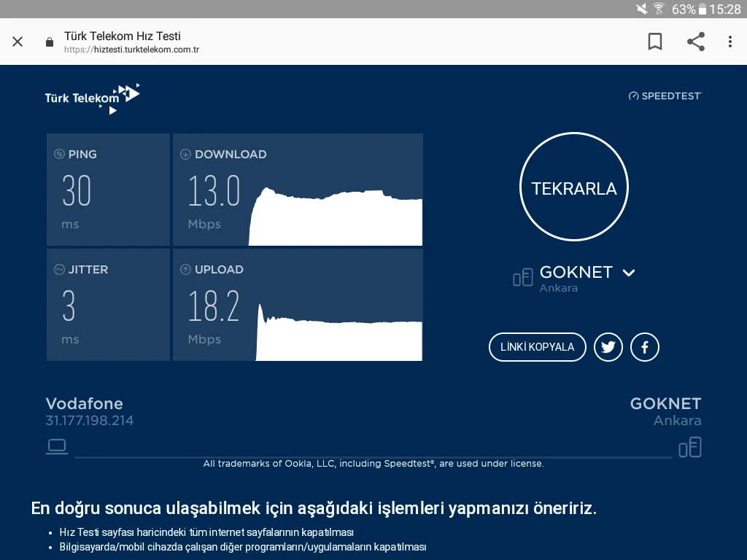
Task: Open the share icon in the toolbar
Action: [696, 42]
